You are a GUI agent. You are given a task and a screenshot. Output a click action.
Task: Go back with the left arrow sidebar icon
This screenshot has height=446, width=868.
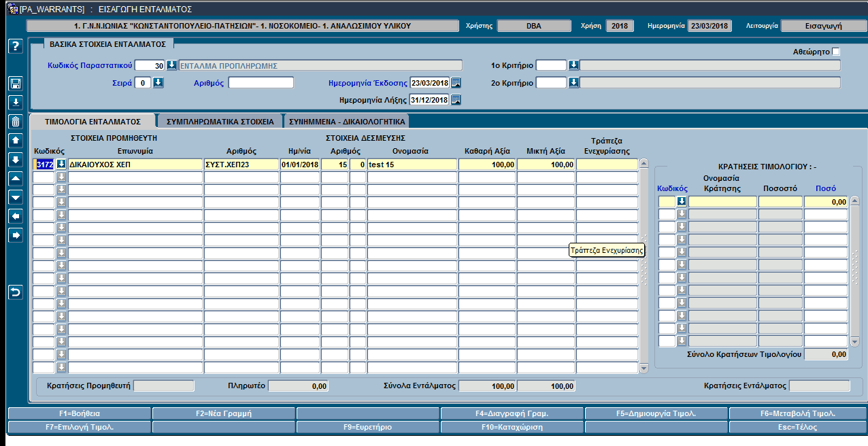[x=16, y=216]
